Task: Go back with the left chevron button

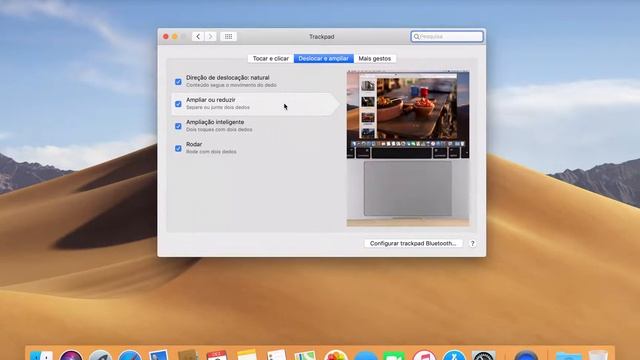Action: 198,37
